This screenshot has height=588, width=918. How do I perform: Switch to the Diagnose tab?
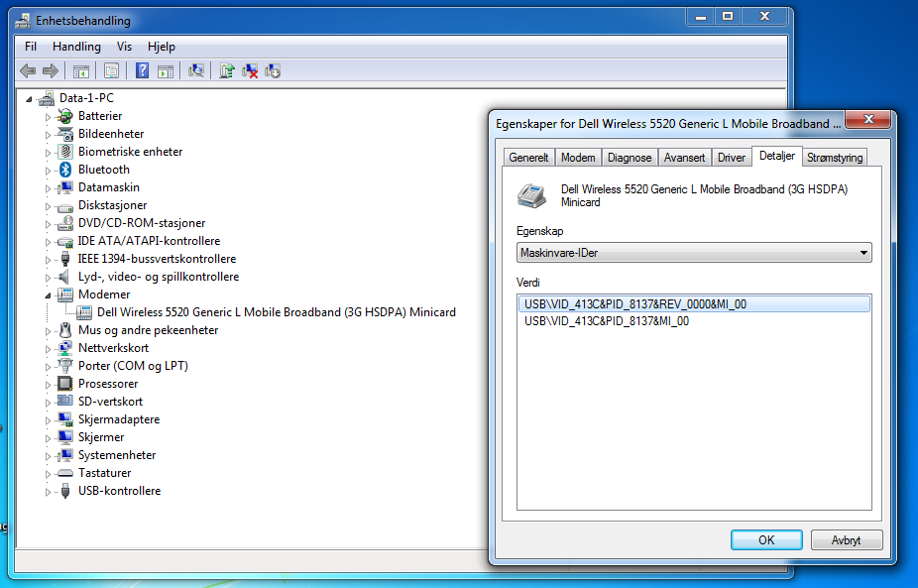(x=630, y=158)
